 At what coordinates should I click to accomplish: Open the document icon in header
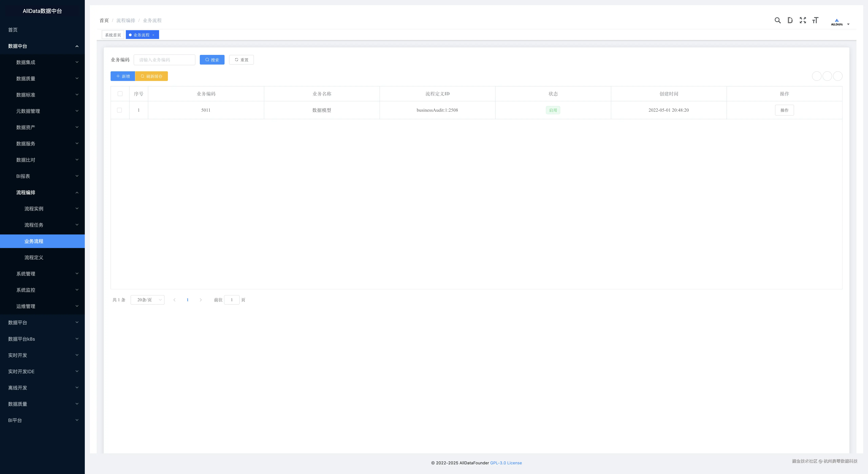(x=790, y=20)
